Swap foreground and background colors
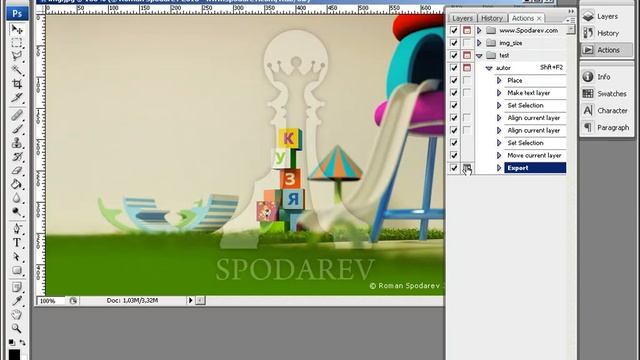Screen dimensions: 640x360 pos(22,342)
